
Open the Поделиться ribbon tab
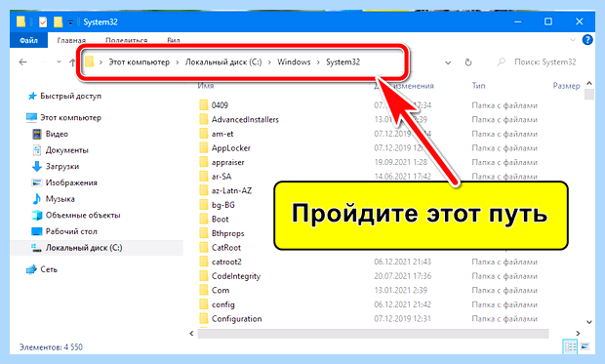[126, 40]
